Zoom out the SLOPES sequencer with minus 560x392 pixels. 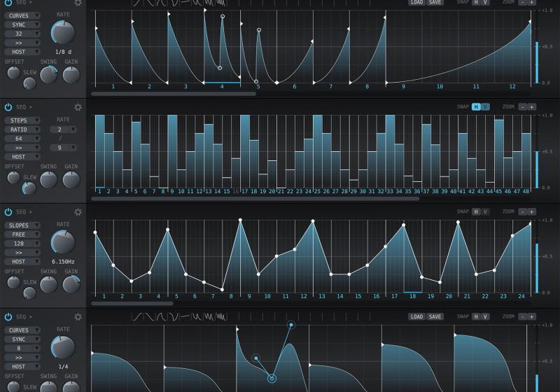click(523, 212)
